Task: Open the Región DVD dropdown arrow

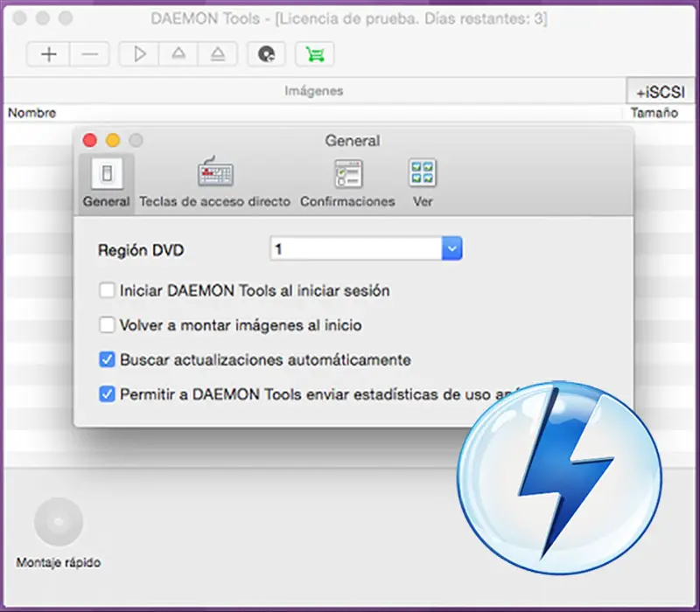Action: pos(451,248)
